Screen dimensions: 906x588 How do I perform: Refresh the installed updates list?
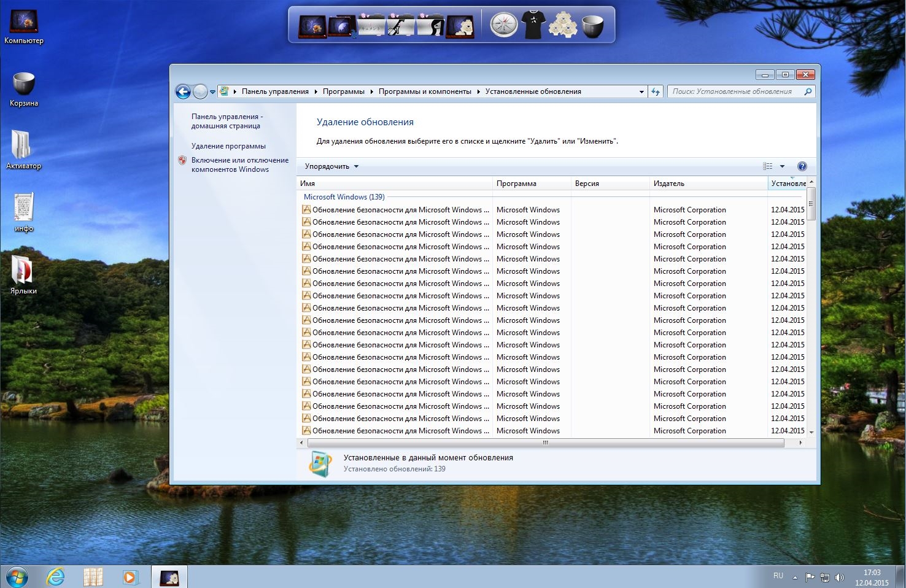pos(656,91)
